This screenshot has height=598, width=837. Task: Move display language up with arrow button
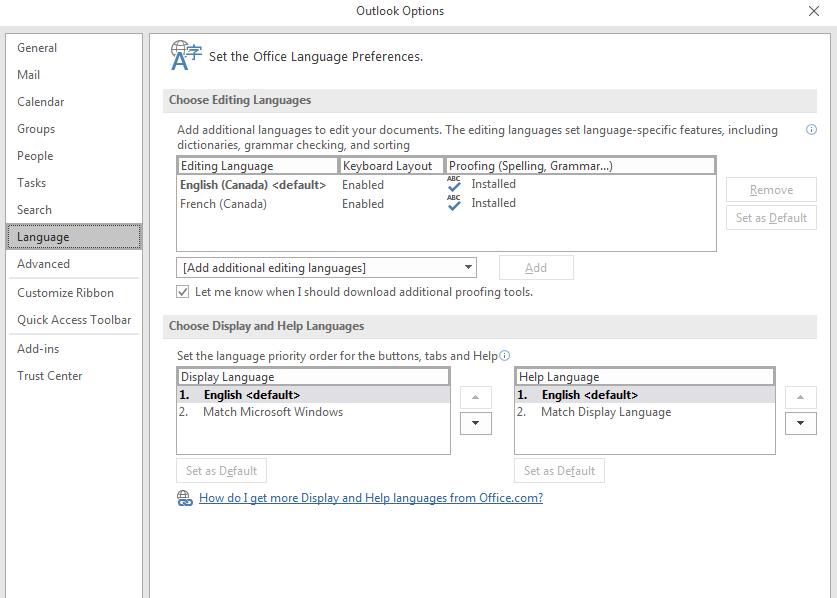(x=476, y=397)
